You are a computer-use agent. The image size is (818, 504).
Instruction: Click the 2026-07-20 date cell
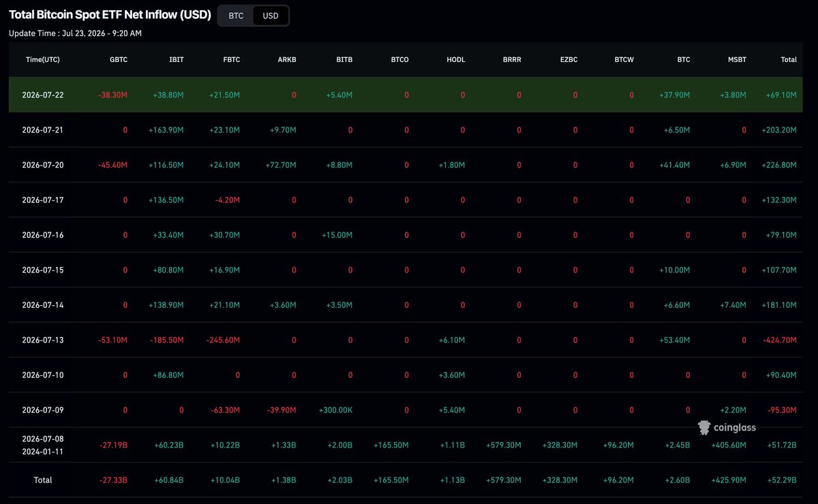click(43, 165)
